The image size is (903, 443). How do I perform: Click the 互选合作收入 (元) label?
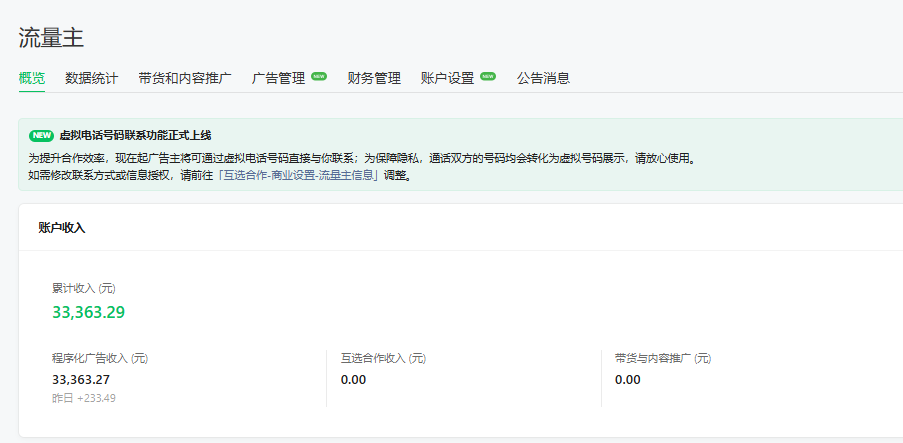[384, 358]
